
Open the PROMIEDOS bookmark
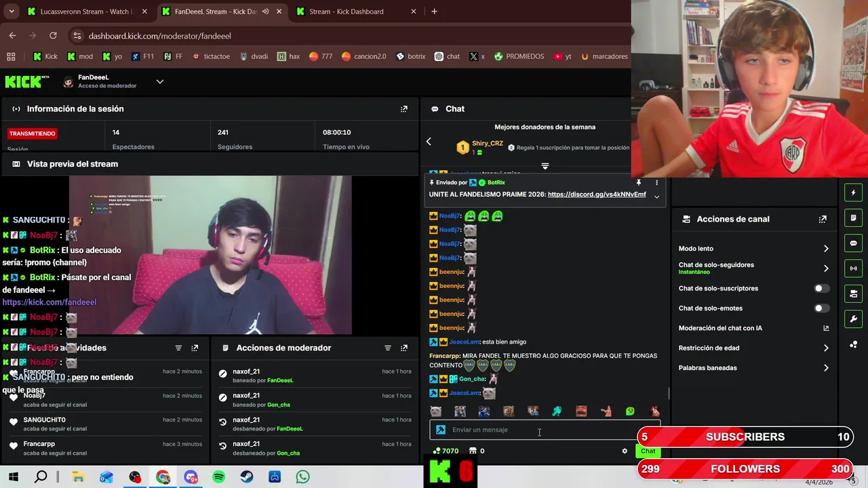[x=519, y=56]
